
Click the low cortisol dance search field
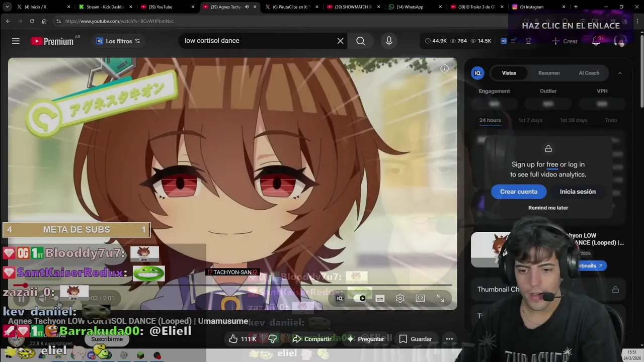[257, 41]
